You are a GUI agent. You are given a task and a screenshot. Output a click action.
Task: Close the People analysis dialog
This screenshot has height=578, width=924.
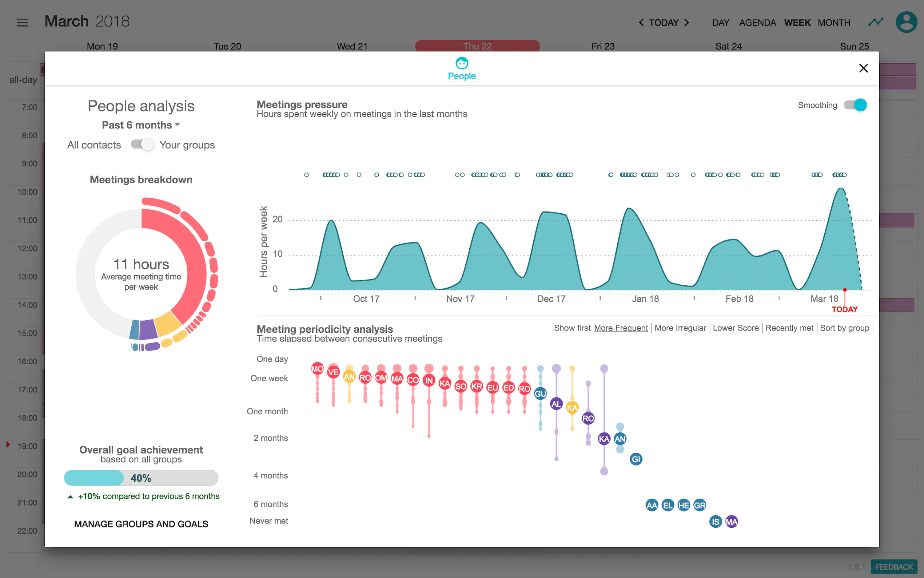click(x=863, y=68)
